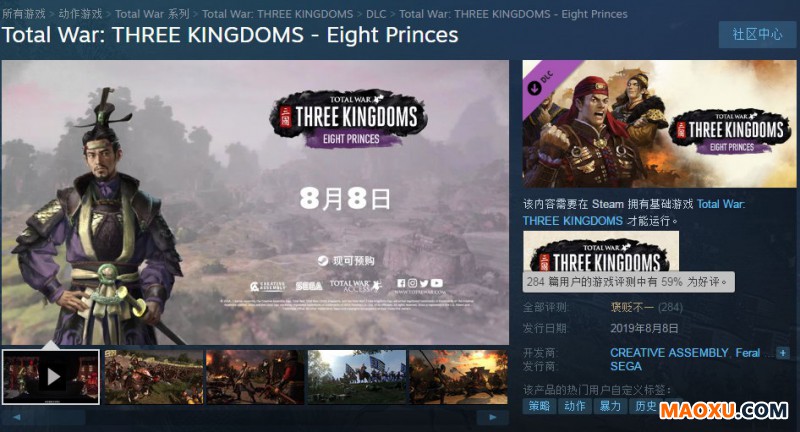Viewport: 800px width, 432px height.
Task: Click the DLC download arrow badge icon
Action: click(x=534, y=88)
